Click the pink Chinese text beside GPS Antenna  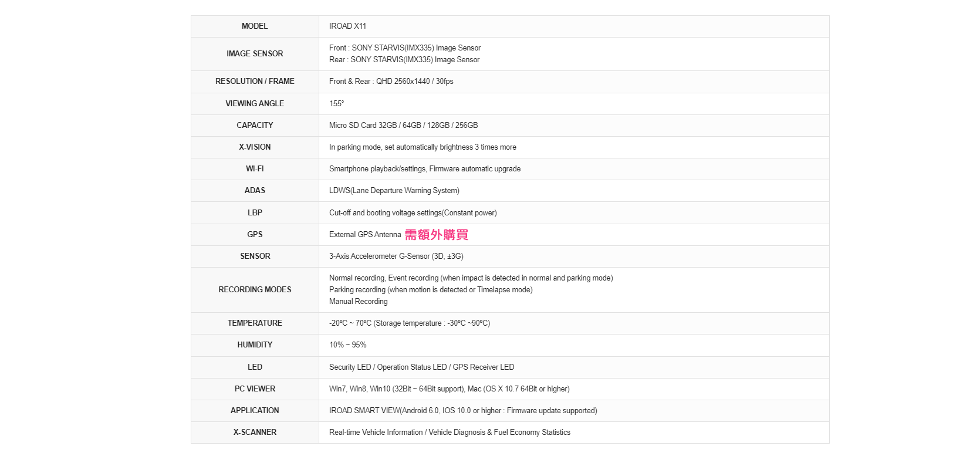pos(436,235)
